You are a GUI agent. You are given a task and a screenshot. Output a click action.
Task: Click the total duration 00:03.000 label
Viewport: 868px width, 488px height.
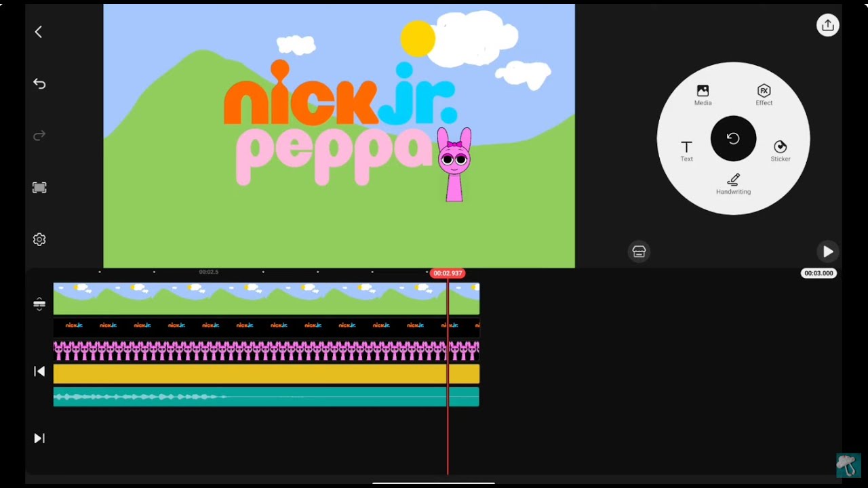coord(818,273)
